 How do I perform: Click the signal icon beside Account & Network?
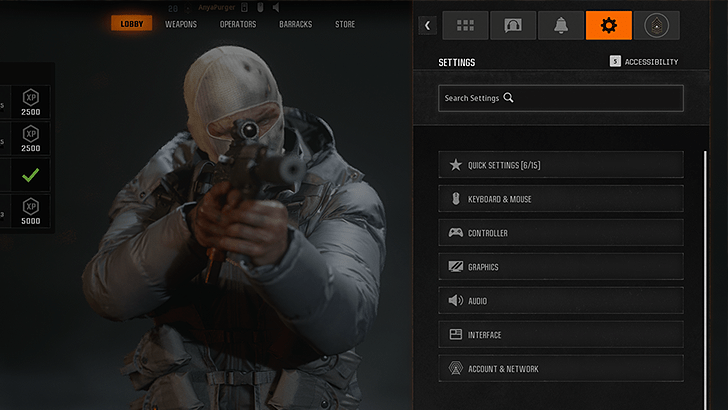(455, 368)
